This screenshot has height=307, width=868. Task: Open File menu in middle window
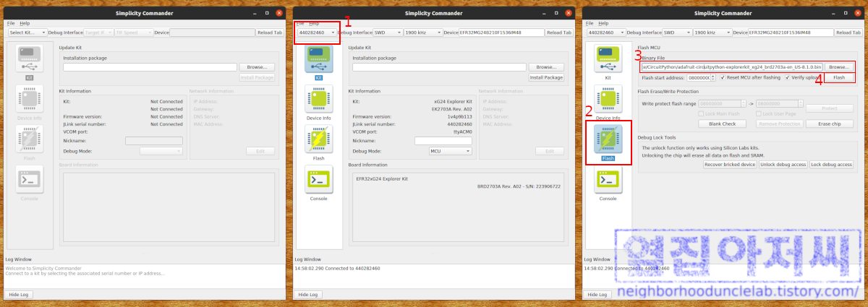pos(300,23)
